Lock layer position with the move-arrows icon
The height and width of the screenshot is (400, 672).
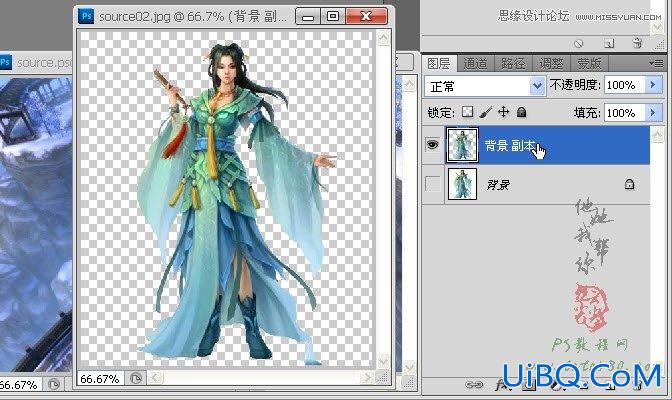click(504, 112)
